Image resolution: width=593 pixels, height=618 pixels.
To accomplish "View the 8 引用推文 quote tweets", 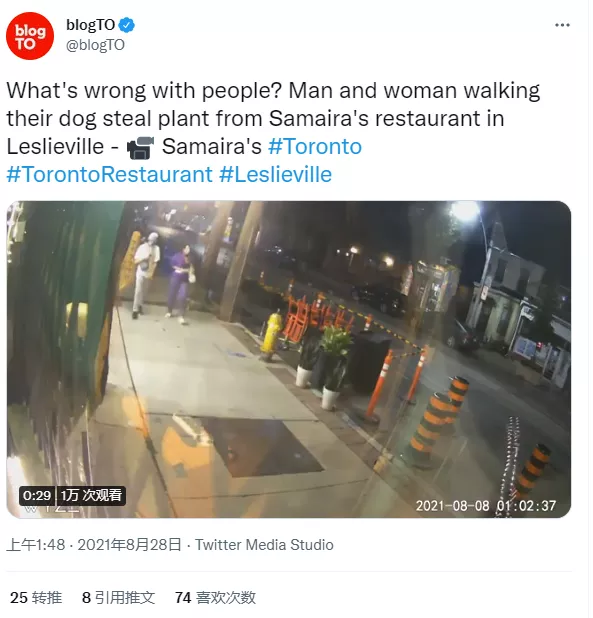I will (x=119, y=598).
